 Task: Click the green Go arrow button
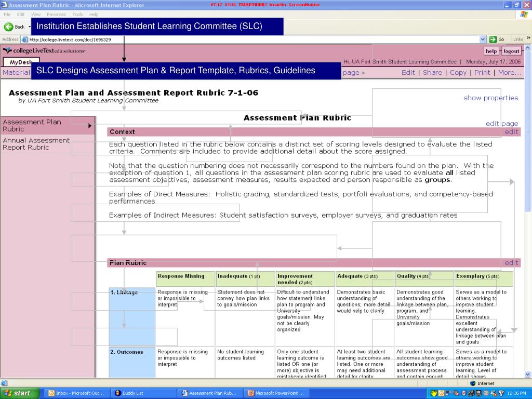(493, 39)
